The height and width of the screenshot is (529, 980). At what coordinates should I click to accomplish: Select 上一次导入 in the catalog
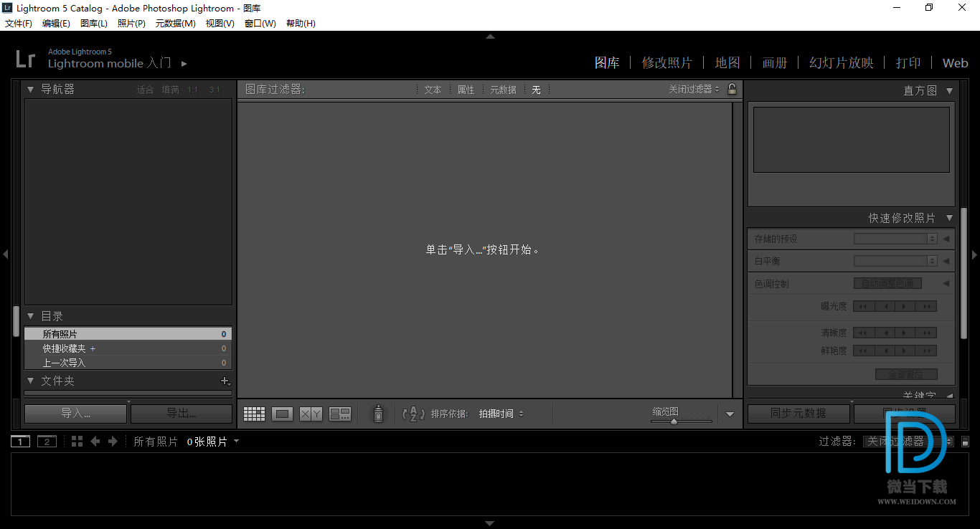pos(128,363)
